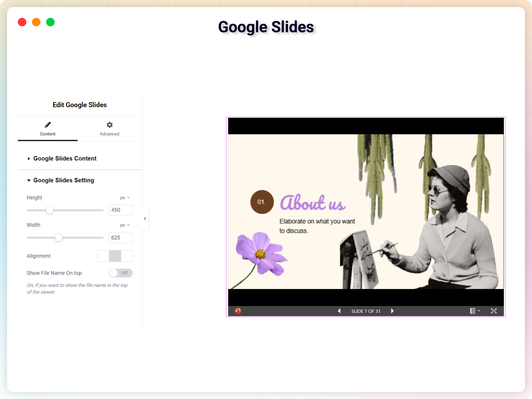Open the slide notes menu icon
The width and height of the screenshot is (532, 399).
475,311
